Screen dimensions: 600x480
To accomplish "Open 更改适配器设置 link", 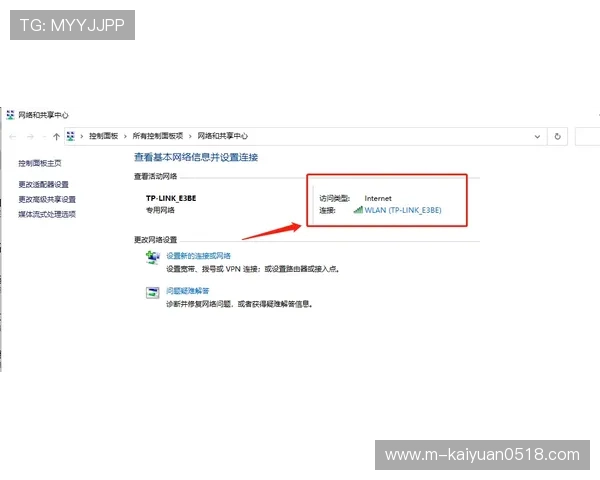I will coord(43,184).
